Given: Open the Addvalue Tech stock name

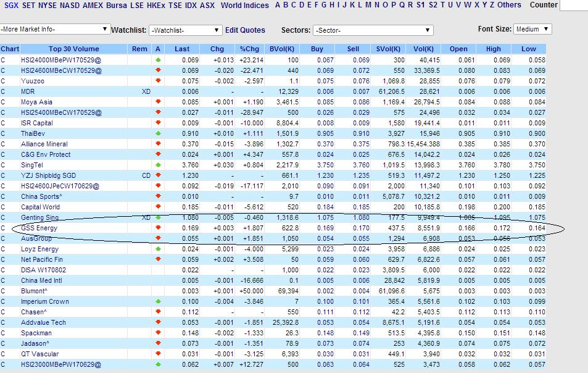Looking at the screenshot, I should 44,323.
